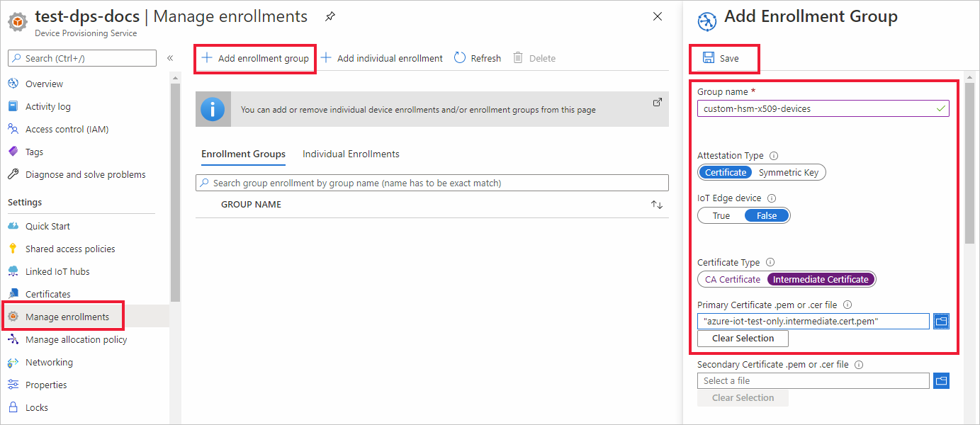Click the Quick Start cloud icon

tap(13, 226)
